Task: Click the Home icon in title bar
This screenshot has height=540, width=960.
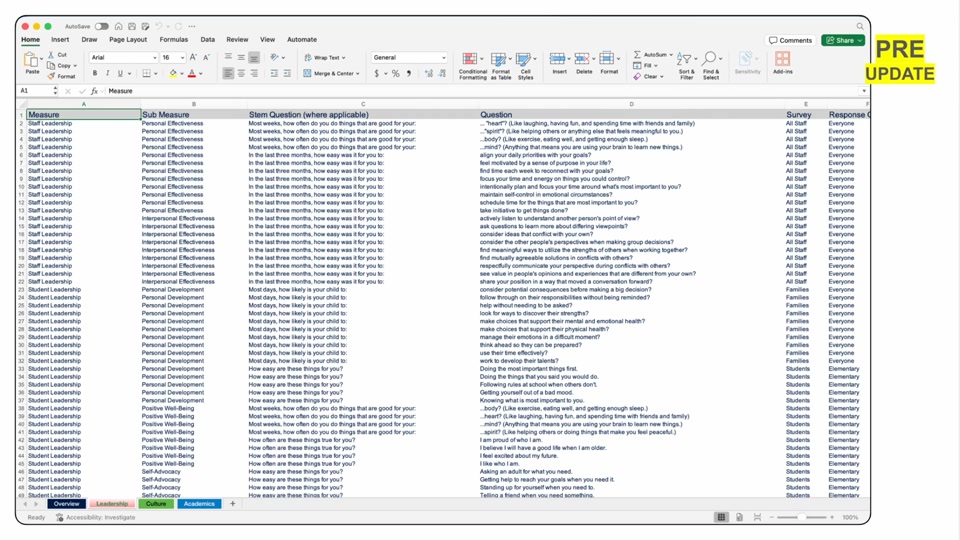Action: coord(119,26)
